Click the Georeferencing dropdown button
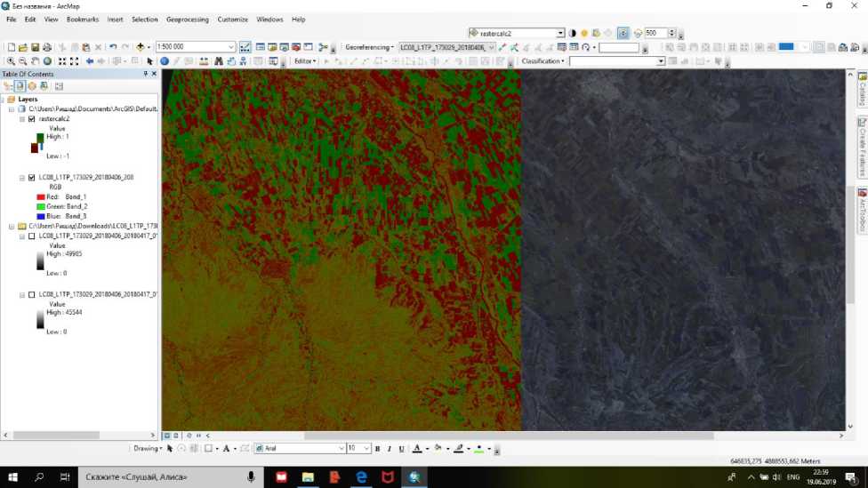The image size is (868, 488). point(369,47)
